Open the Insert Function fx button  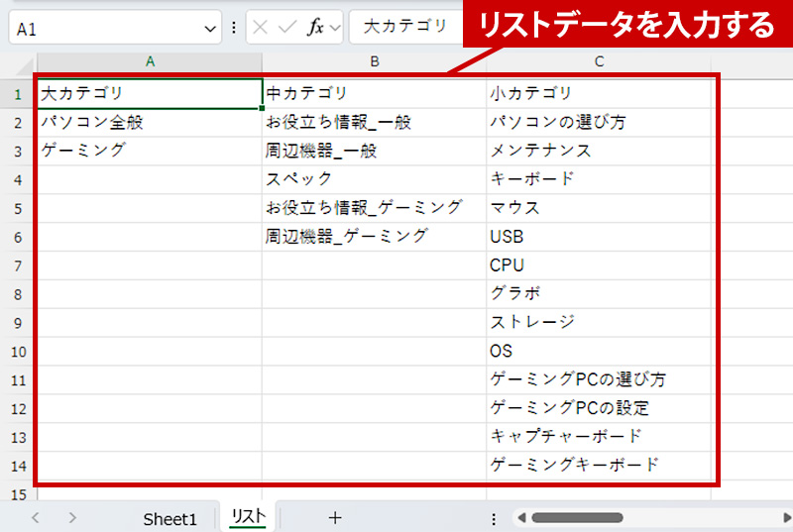tap(315, 28)
